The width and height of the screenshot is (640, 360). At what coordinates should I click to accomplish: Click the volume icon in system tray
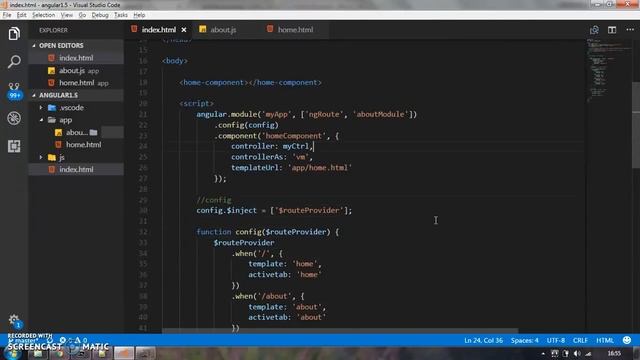pos(577,353)
